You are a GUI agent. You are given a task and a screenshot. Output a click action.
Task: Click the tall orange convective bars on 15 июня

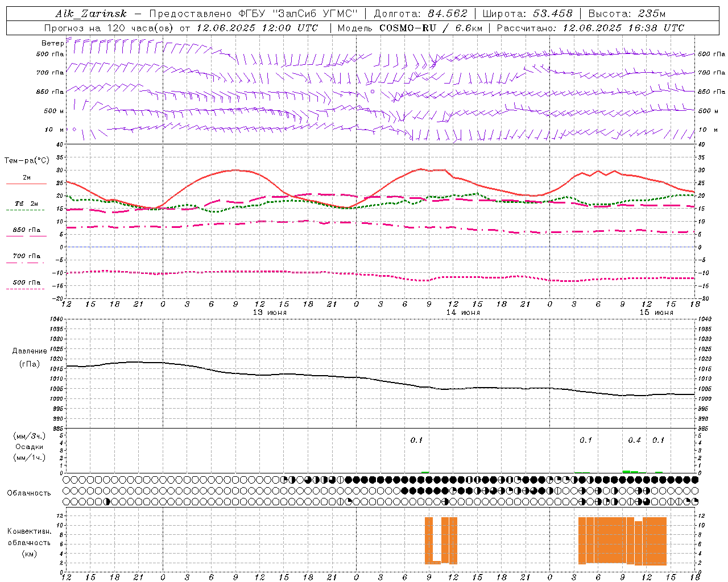point(622,541)
